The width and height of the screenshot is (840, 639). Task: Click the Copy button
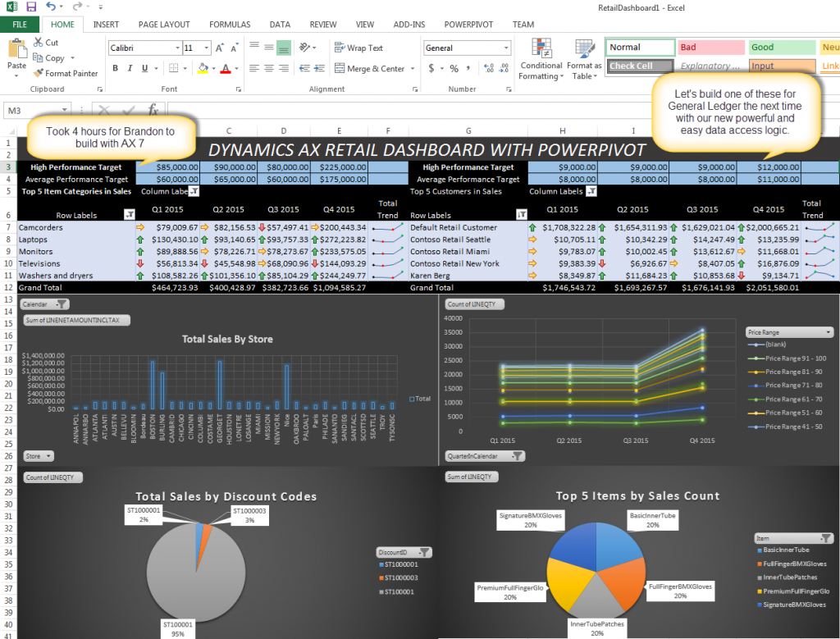48,58
